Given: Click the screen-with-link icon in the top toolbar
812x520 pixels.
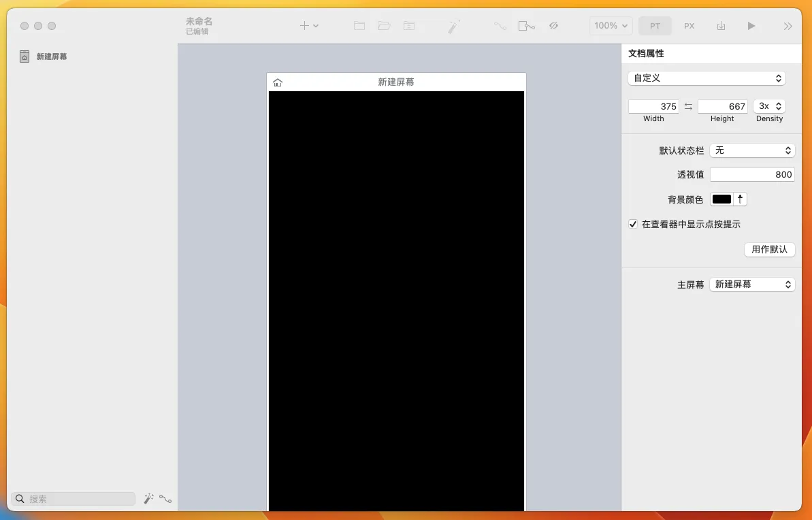Looking at the screenshot, I should 526,26.
